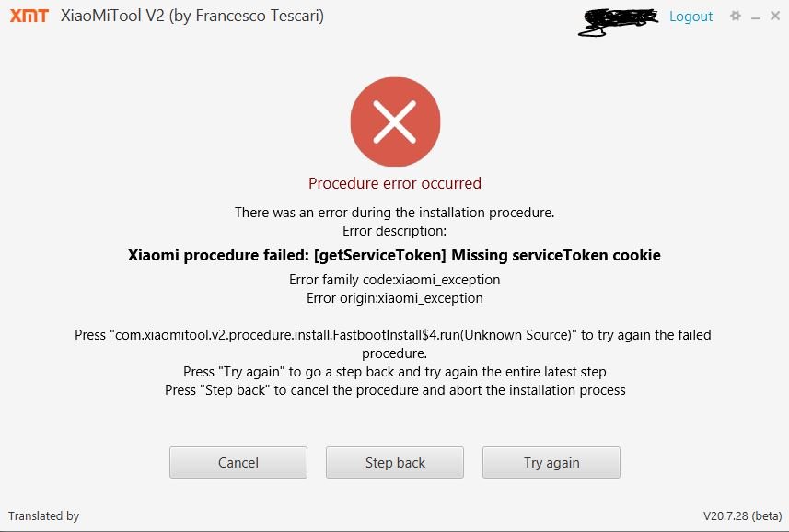Select the Error origin line

pyautogui.click(x=394, y=298)
